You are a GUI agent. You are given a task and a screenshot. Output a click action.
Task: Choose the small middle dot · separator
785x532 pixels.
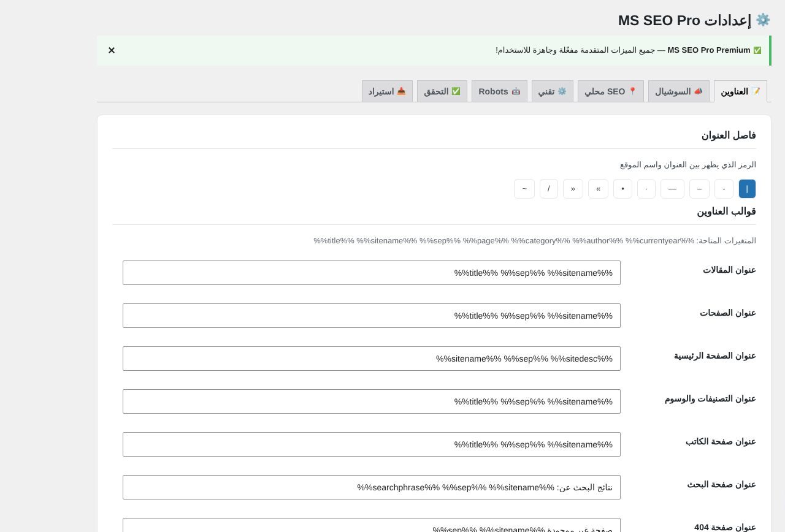point(646,189)
